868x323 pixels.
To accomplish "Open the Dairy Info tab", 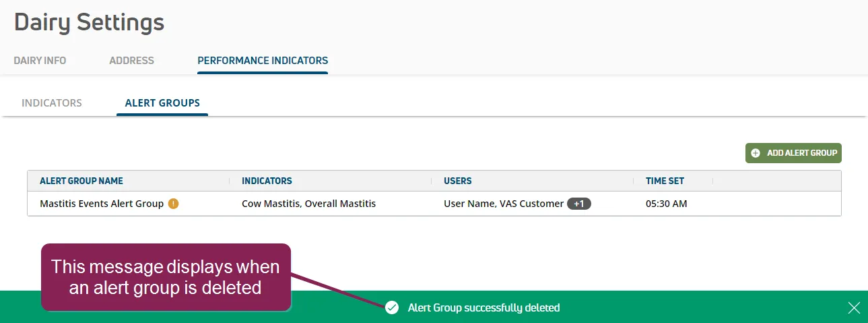I will (40, 61).
